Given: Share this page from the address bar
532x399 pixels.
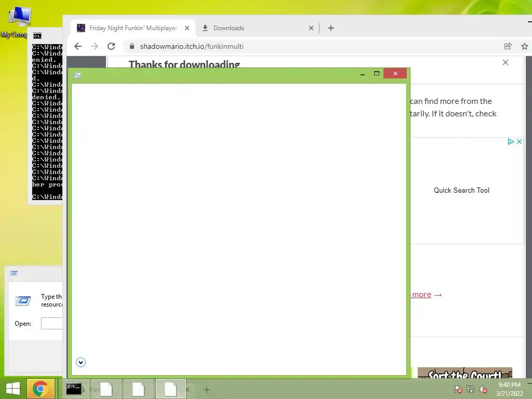Looking at the screenshot, I should (508, 46).
